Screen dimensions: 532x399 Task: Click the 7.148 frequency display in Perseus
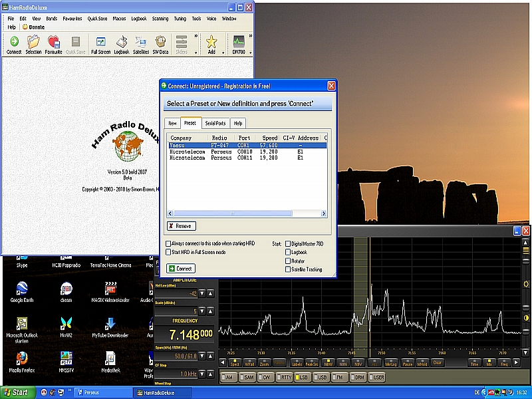[185, 335]
